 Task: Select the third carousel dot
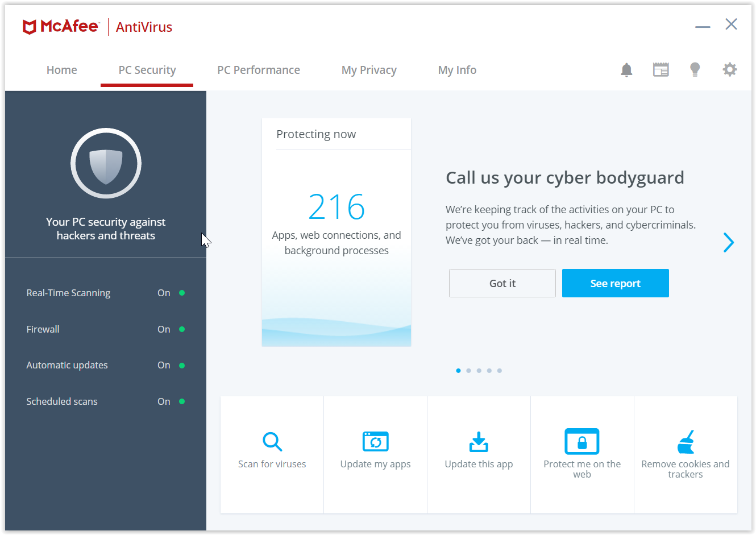point(479,371)
